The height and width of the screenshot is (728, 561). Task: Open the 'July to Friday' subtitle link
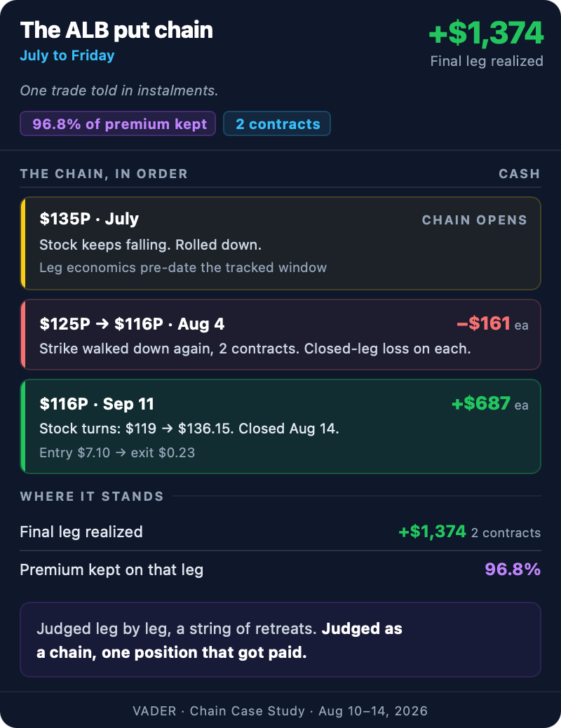(x=67, y=55)
